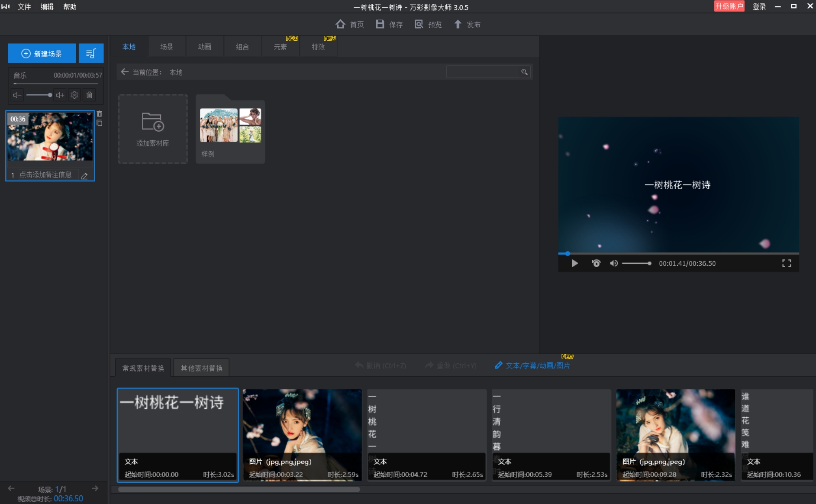Image resolution: width=816 pixels, height=504 pixels.
Task: Click the 升级账户 button
Action: pyautogui.click(x=729, y=6)
